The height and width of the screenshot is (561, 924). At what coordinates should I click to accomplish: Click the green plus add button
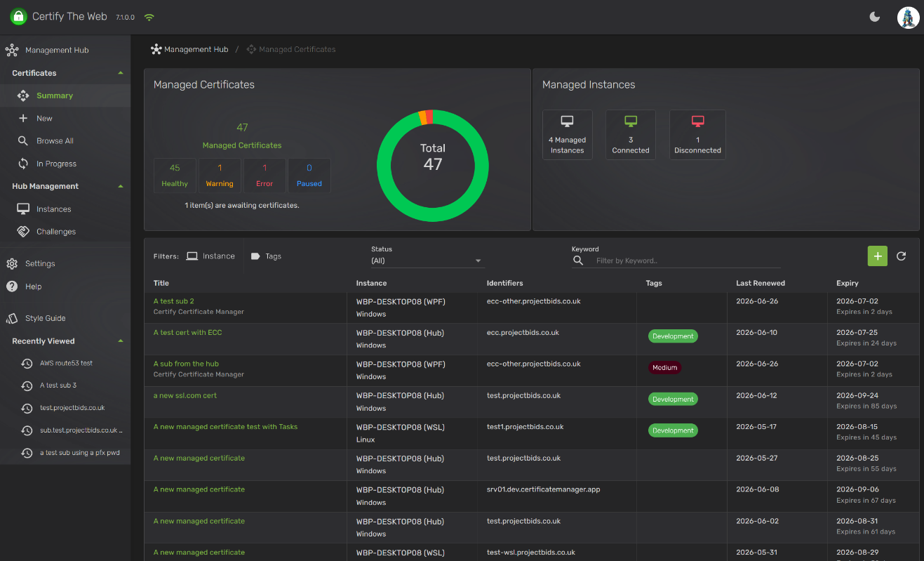point(878,256)
